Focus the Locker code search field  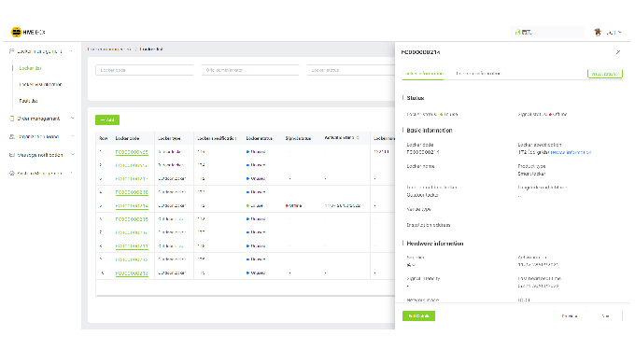145,70
